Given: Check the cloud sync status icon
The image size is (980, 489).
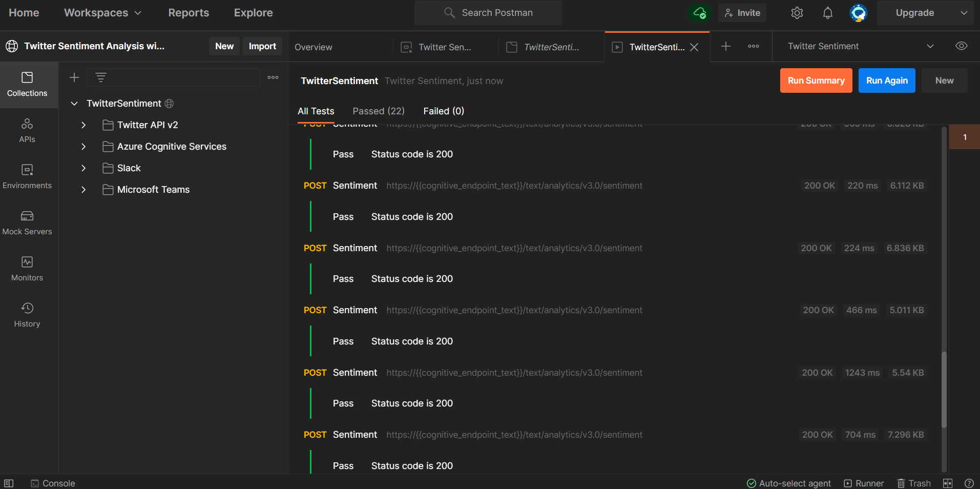Looking at the screenshot, I should tap(700, 13).
